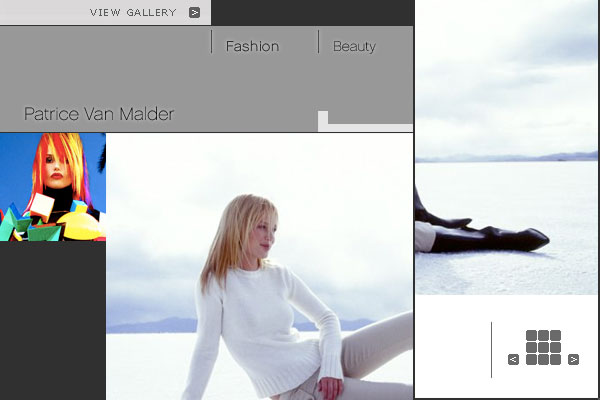The image size is (600, 400).
Task: Click the Patrice Van Malder name
Action: pyautogui.click(x=99, y=115)
